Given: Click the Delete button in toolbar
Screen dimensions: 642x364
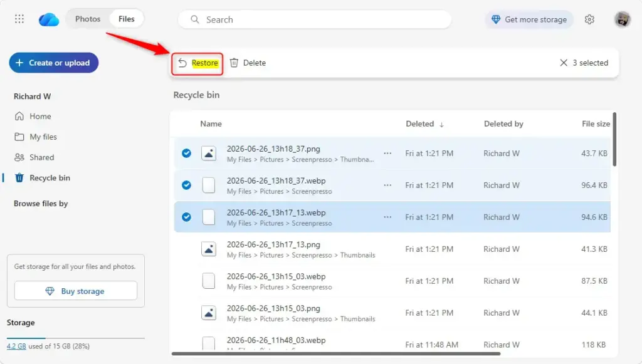Looking at the screenshot, I should (248, 63).
